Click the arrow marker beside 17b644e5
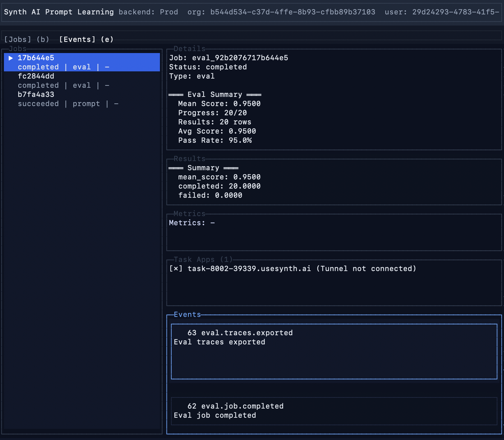This screenshot has height=440, width=504. 10,58
